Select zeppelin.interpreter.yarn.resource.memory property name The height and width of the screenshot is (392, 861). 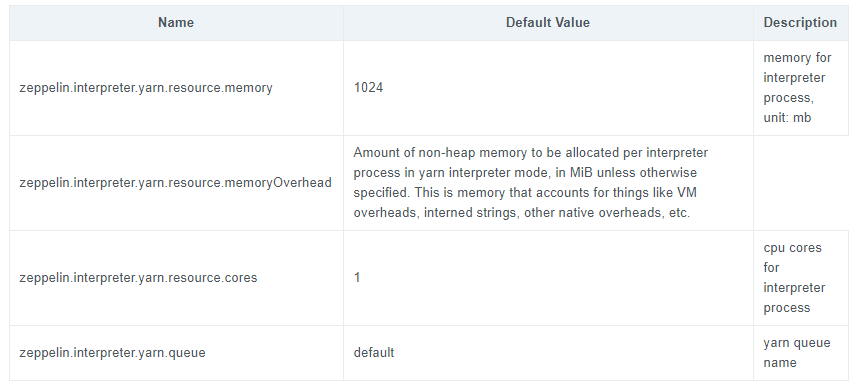(146, 88)
